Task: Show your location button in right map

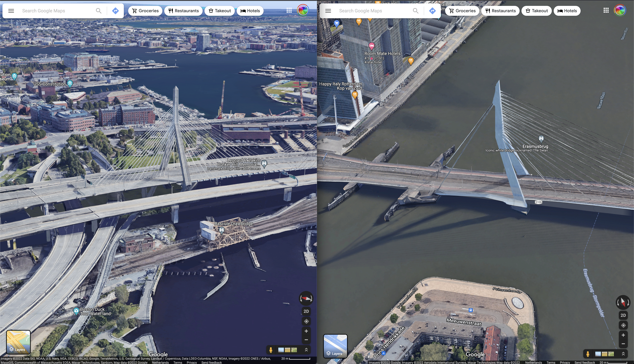Action: [623, 325]
